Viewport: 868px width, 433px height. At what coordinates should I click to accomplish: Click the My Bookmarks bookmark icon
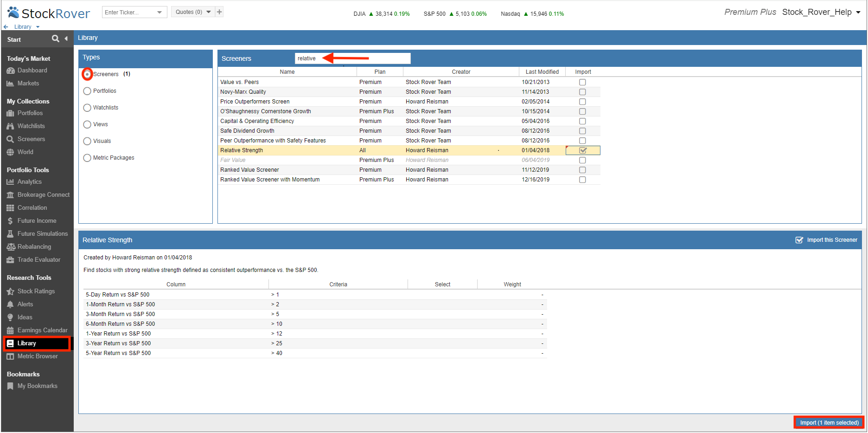(x=11, y=386)
